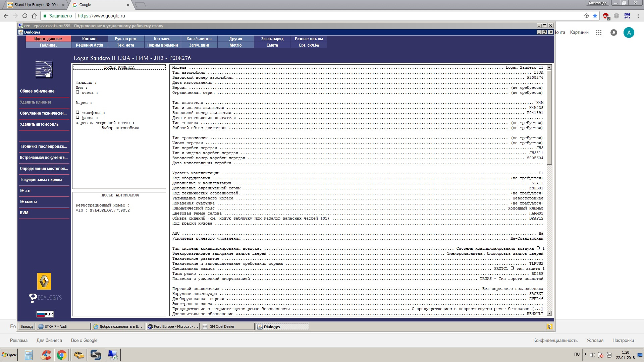
Task: Click Удалить автомобиль in sidebar
Action: click(x=39, y=124)
